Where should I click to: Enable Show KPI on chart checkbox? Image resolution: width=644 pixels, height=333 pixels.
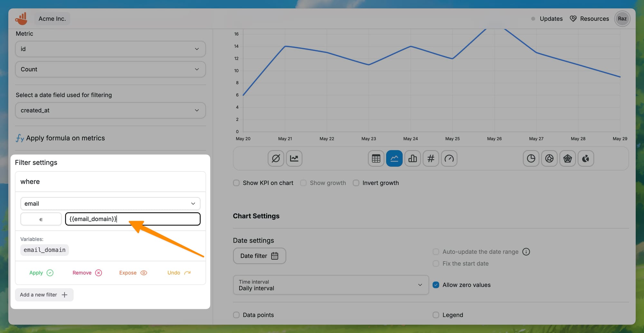236,183
